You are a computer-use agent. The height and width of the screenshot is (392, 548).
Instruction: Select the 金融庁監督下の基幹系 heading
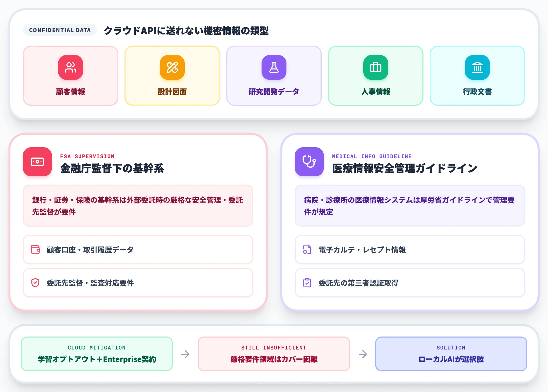point(112,168)
